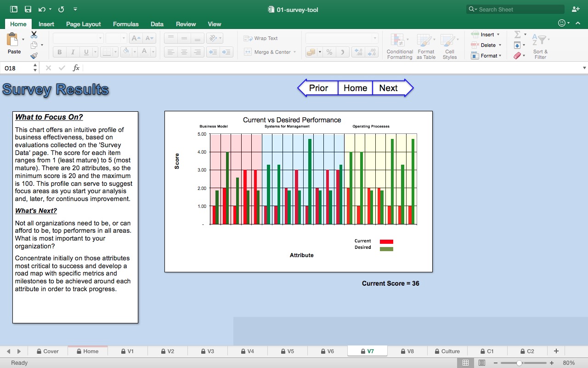Open the Culture sheet tab

pos(450,351)
